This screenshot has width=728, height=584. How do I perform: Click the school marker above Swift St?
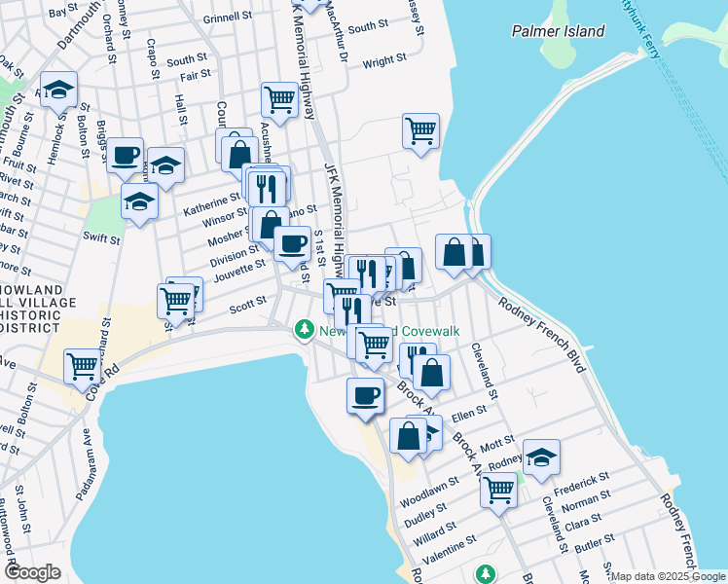[139, 202]
